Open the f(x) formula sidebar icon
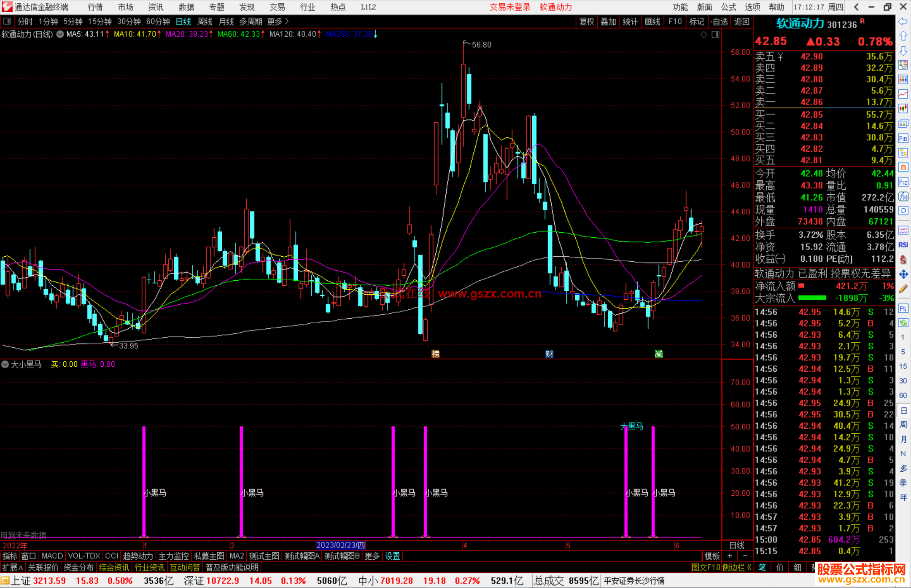This screenshot has height=588, width=911. [x=903, y=196]
